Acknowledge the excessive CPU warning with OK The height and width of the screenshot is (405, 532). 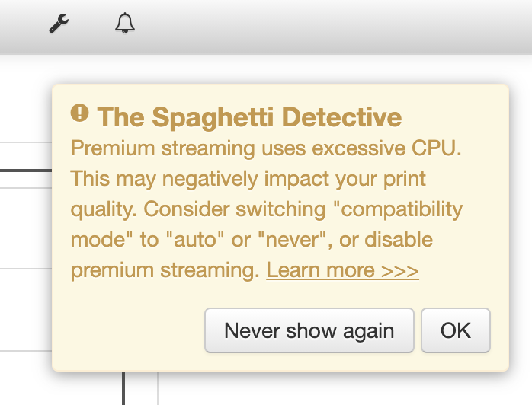[x=455, y=330]
